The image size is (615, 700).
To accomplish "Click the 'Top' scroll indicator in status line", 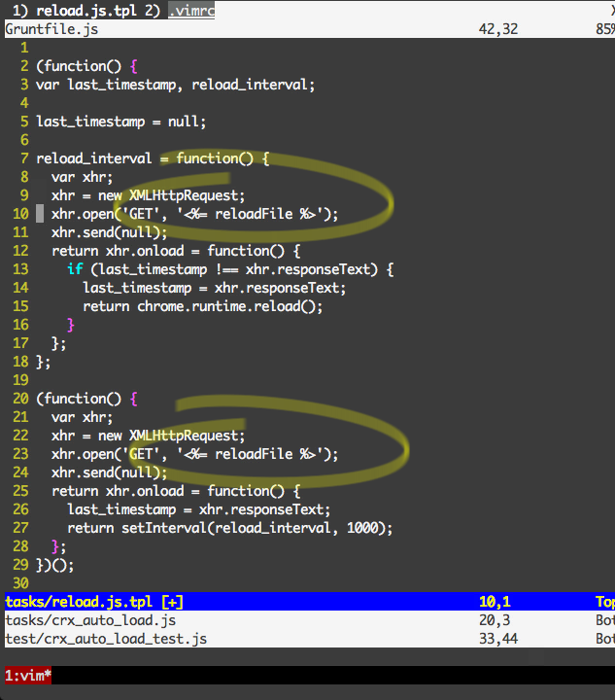I will 605,602.
